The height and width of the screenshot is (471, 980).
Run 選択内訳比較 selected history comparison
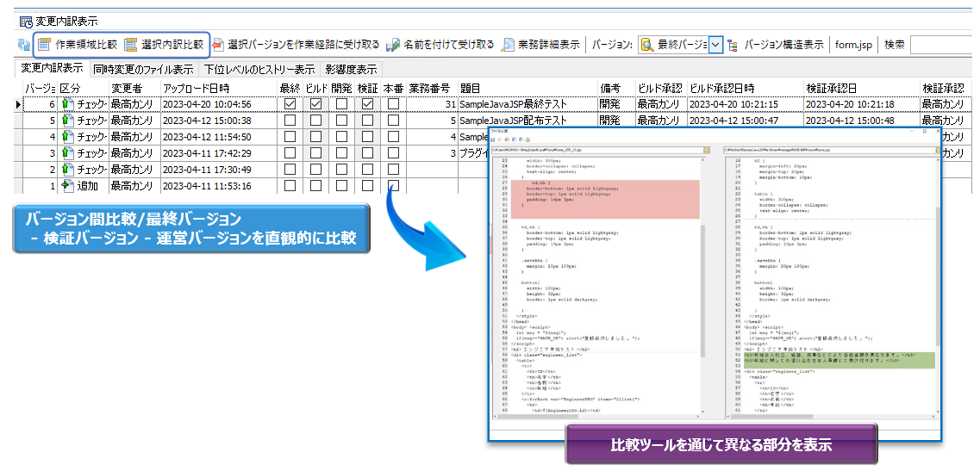coord(163,45)
